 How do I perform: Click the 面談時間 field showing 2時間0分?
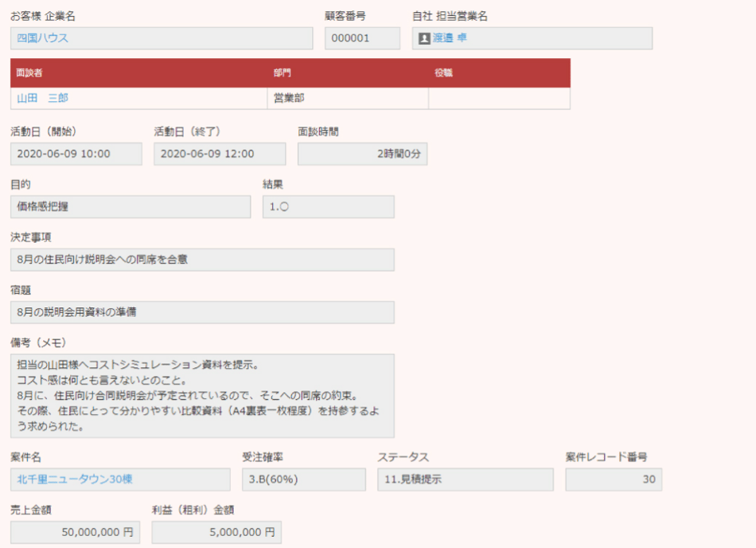[x=362, y=154]
